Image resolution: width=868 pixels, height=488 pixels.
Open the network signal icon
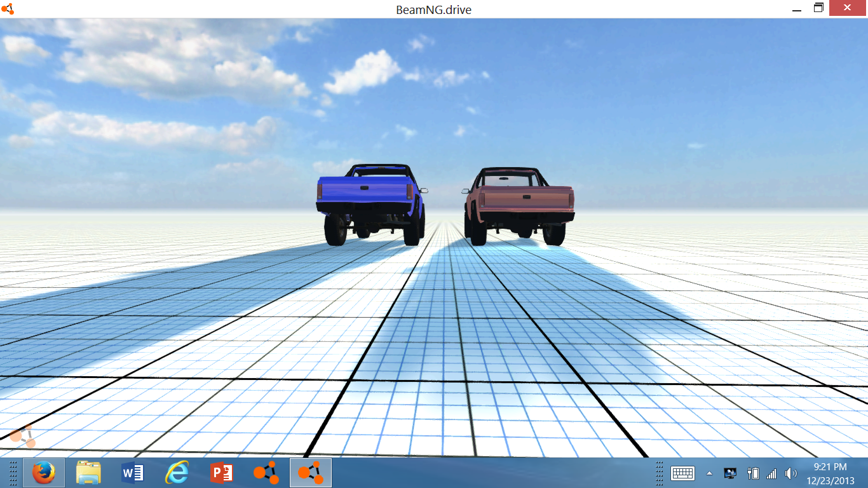coord(771,473)
